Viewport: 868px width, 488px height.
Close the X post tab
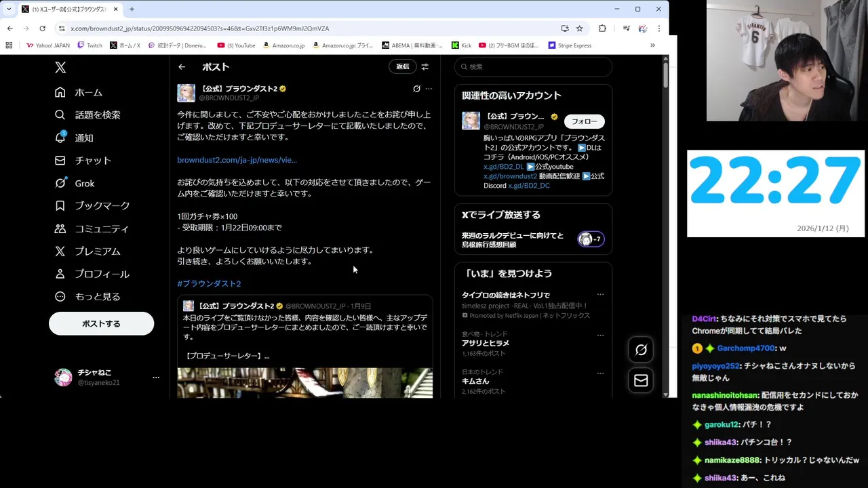(x=116, y=9)
